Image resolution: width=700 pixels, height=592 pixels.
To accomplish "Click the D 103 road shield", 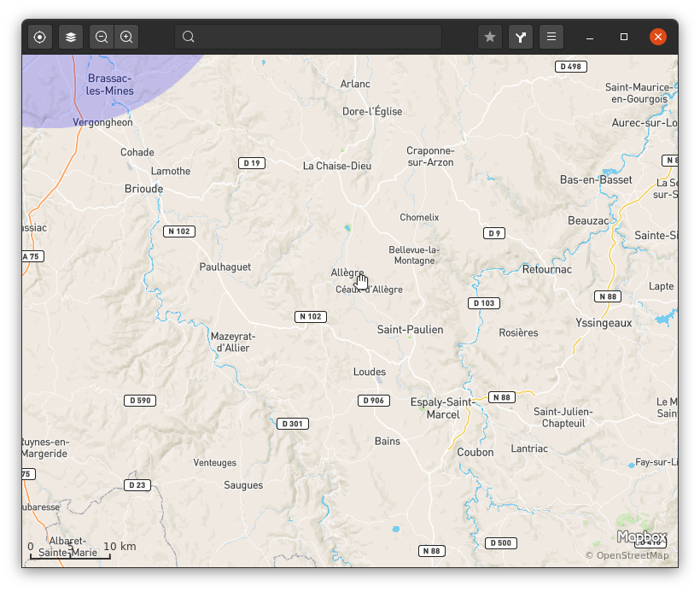I will (484, 303).
